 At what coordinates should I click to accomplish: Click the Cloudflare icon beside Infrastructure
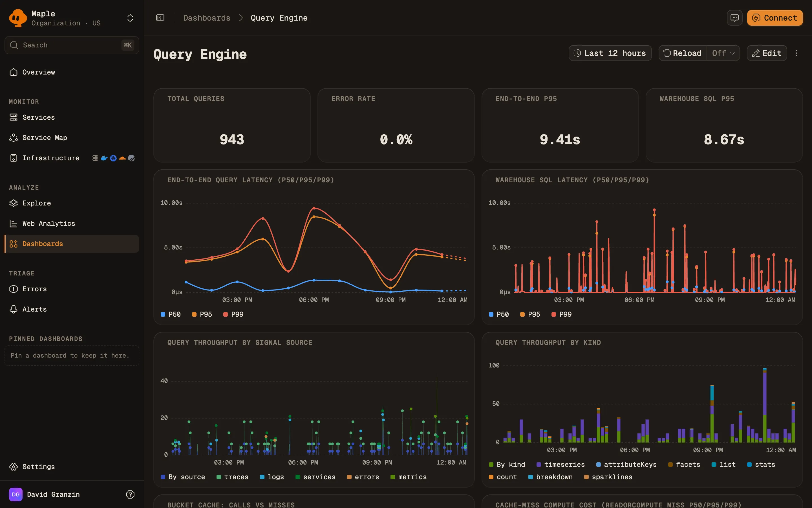(122, 158)
